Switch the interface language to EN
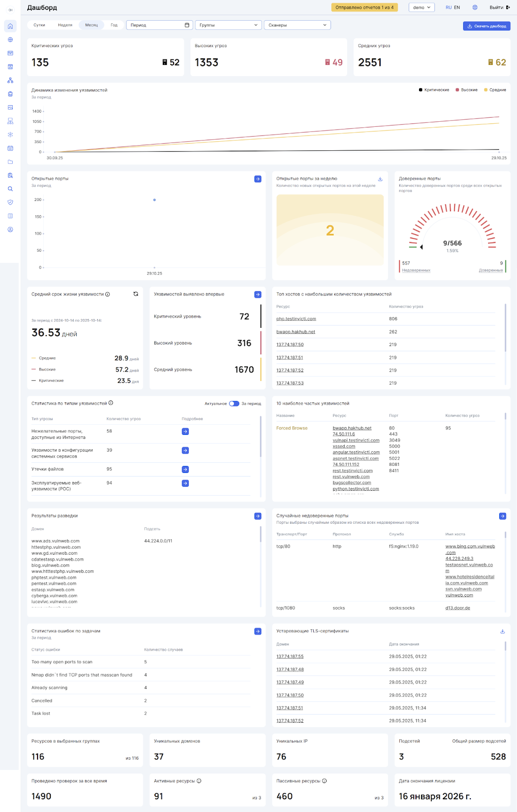This screenshot has height=812, width=517. [457, 8]
